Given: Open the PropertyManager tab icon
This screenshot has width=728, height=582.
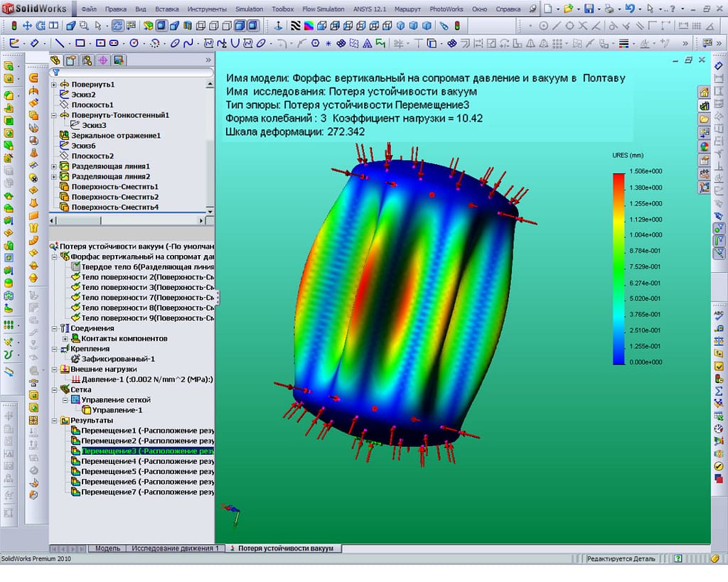Looking at the screenshot, I should [x=71, y=60].
